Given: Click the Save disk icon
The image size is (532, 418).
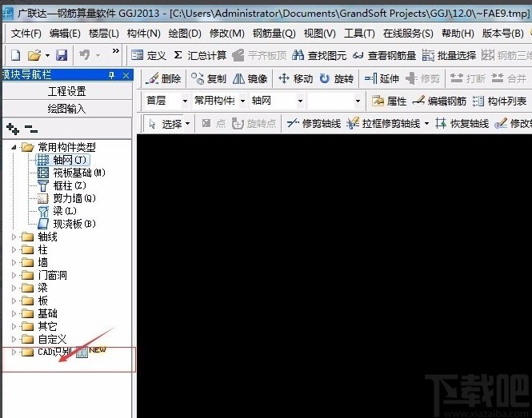Looking at the screenshot, I should 62,55.
